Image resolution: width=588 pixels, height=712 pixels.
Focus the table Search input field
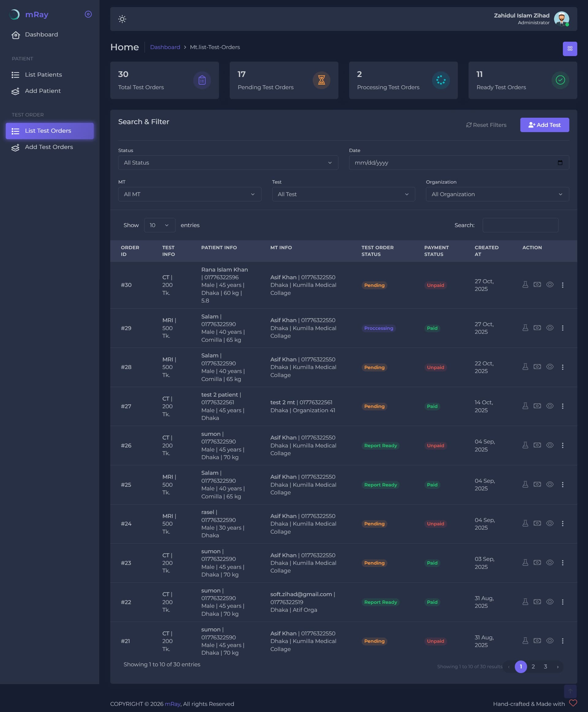click(x=520, y=225)
